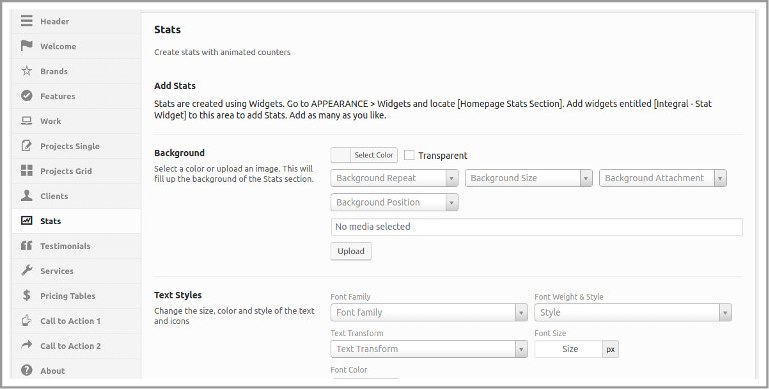769x389 pixels.
Task: Click the Projects Single edit icon
Action: pos(26,146)
